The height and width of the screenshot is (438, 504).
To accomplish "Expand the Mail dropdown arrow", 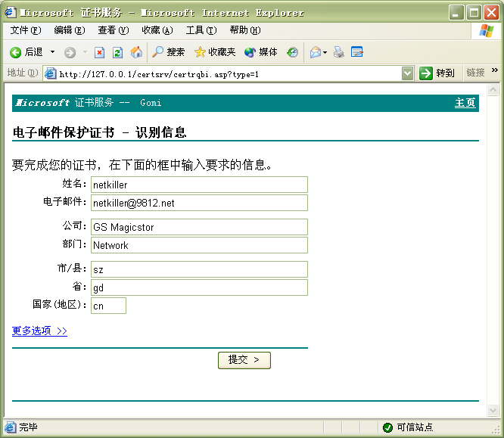I will (x=325, y=52).
